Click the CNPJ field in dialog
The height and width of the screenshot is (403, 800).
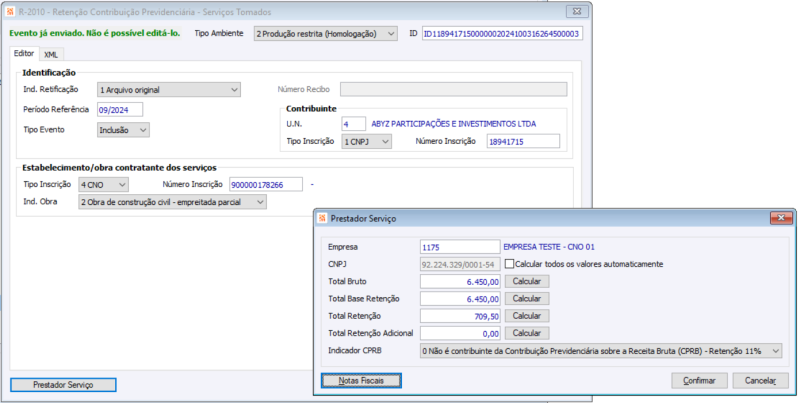pos(460,264)
